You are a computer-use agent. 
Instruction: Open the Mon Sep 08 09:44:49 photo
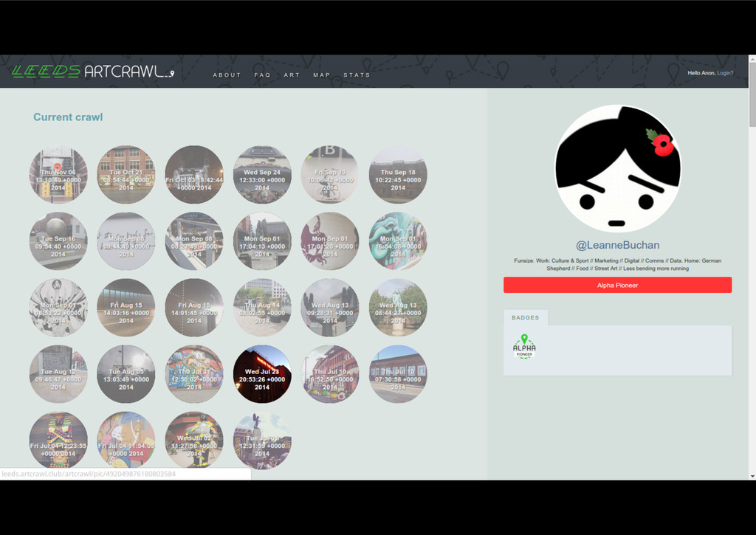[126, 241]
